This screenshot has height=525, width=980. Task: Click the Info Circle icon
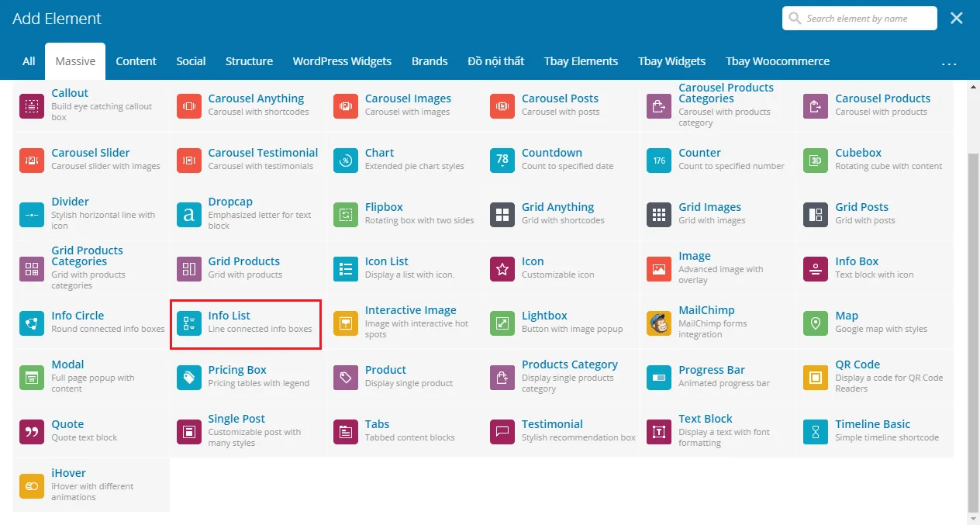(x=32, y=323)
